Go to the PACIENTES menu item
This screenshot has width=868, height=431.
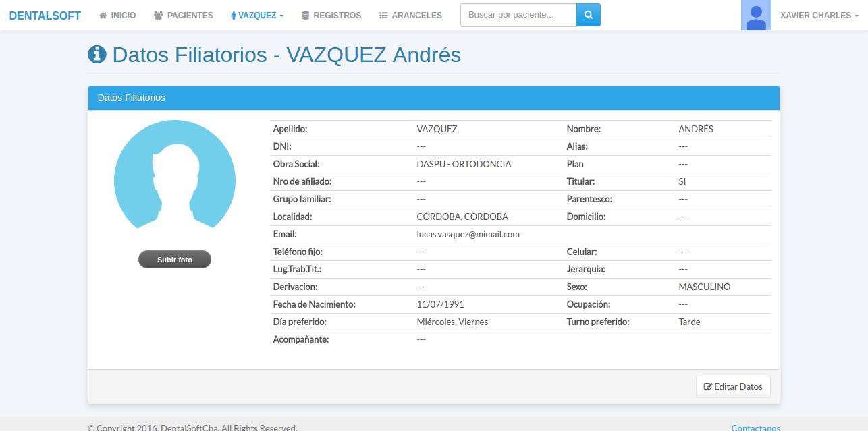pyautogui.click(x=190, y=15)
